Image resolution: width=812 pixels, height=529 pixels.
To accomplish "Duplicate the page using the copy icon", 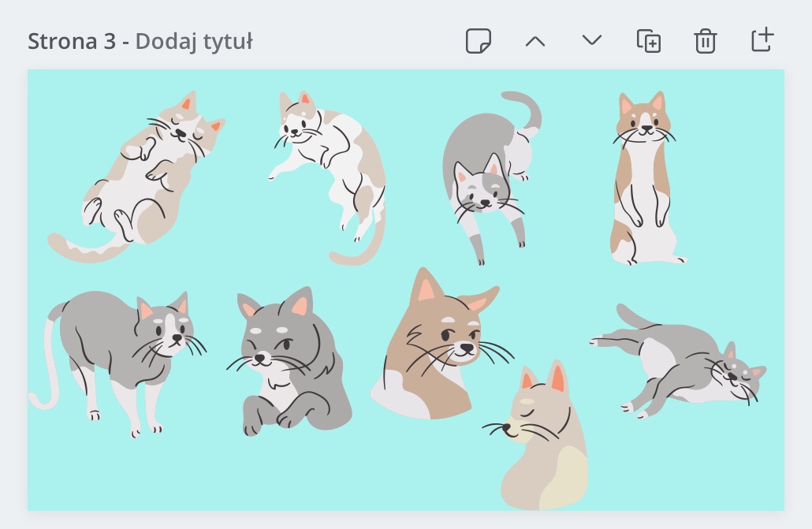I will tap(648, 41).
